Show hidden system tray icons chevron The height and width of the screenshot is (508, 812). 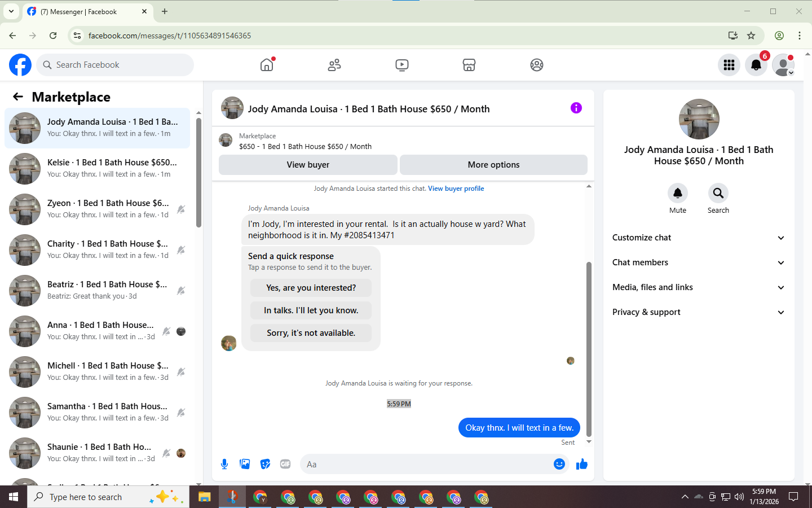[x=685, y=497]
